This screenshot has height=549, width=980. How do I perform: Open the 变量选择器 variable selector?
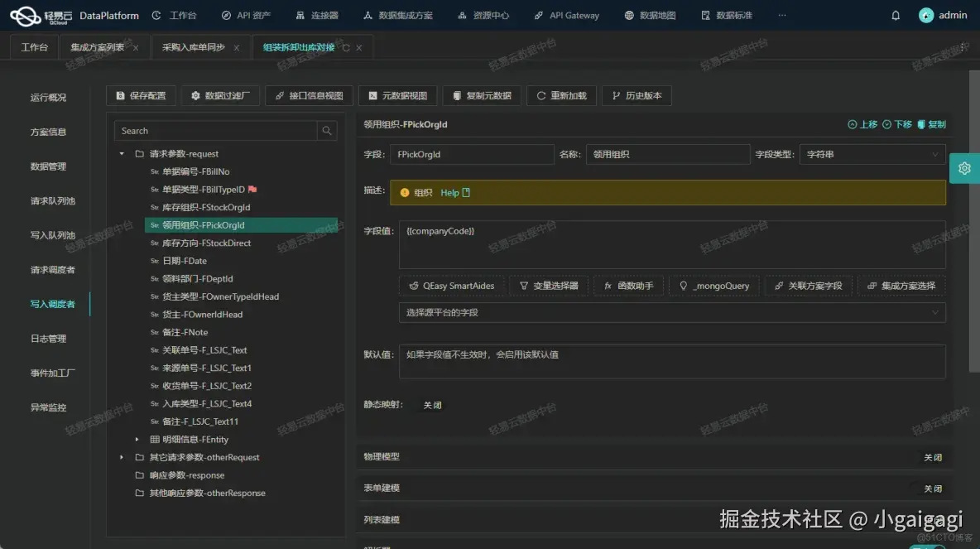pyautogui.click(x=549, y=286)
